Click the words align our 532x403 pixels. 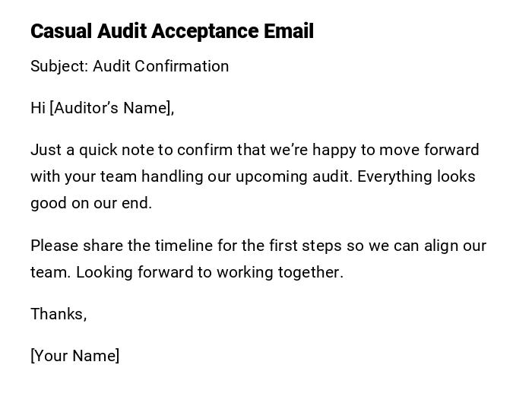[x=454, y=246]
